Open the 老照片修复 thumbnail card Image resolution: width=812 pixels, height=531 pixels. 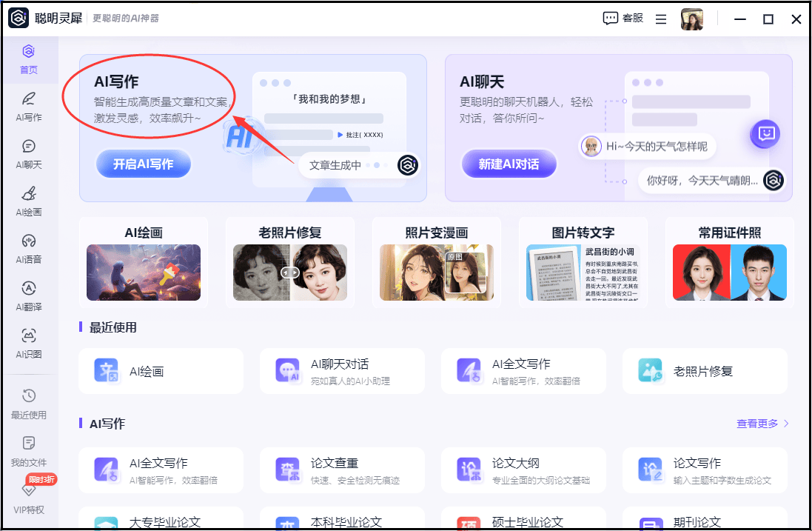(290, 263)
